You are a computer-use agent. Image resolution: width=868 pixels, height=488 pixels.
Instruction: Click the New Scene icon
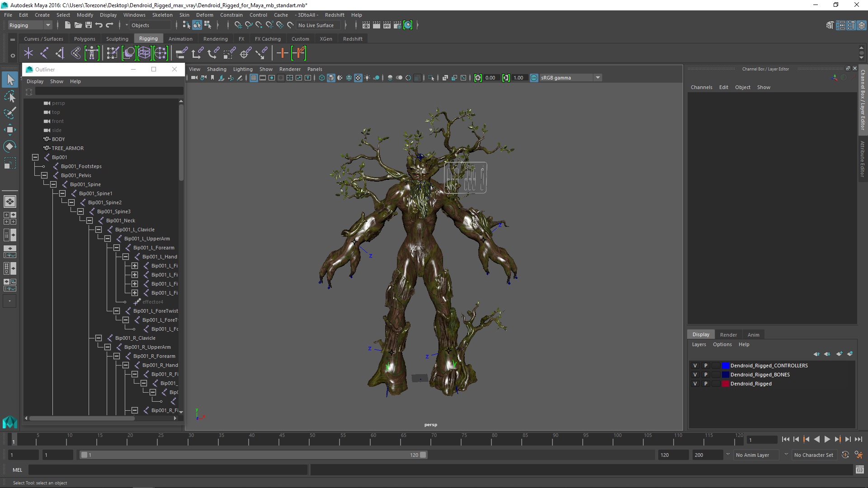click(67, 25)
